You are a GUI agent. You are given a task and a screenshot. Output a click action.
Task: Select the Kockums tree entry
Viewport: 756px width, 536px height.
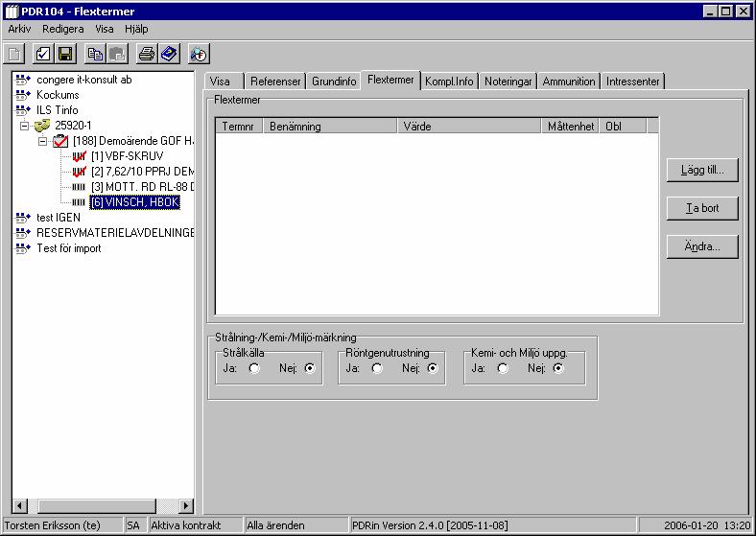(58, 95)
